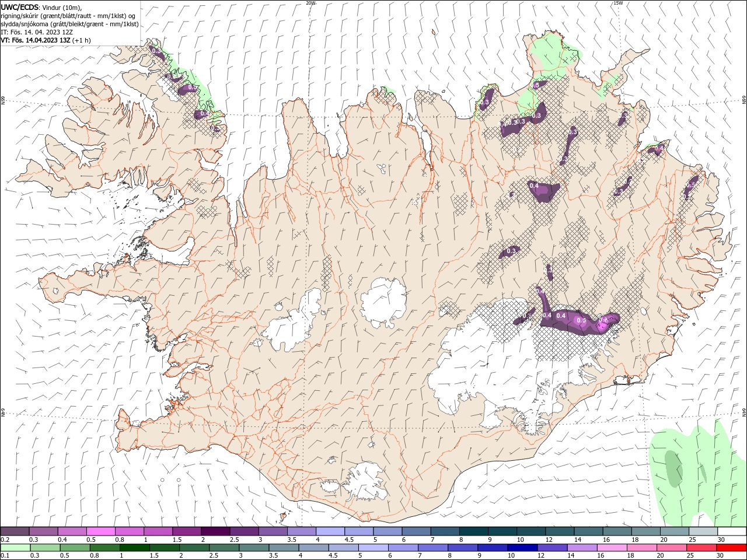Pick the lilac 14–16 lower legend swatch

point(581,548)
